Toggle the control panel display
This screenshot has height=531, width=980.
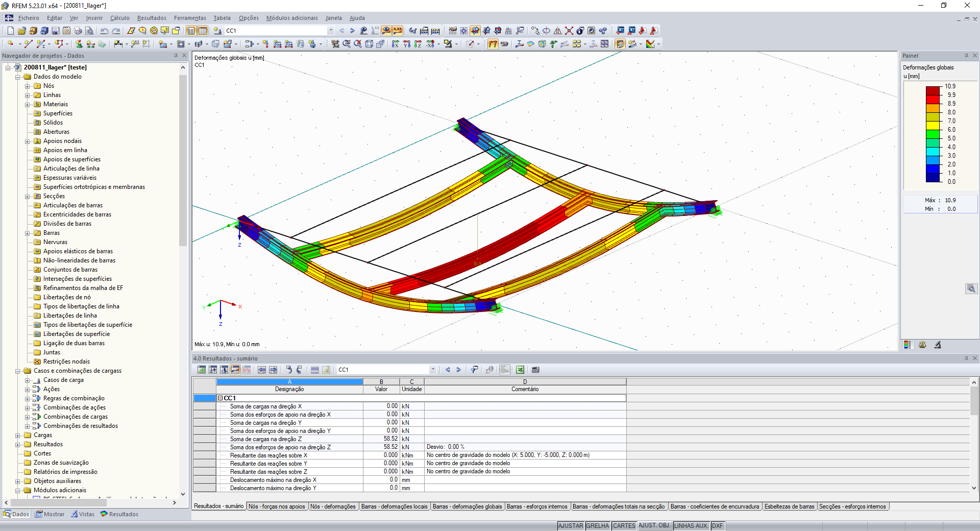point(620,44)
